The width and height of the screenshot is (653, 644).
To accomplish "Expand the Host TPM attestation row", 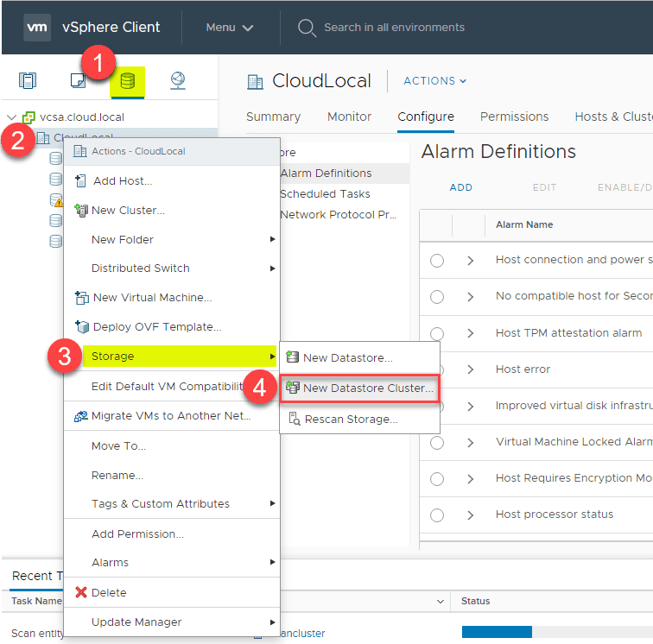I will (471, 333).
